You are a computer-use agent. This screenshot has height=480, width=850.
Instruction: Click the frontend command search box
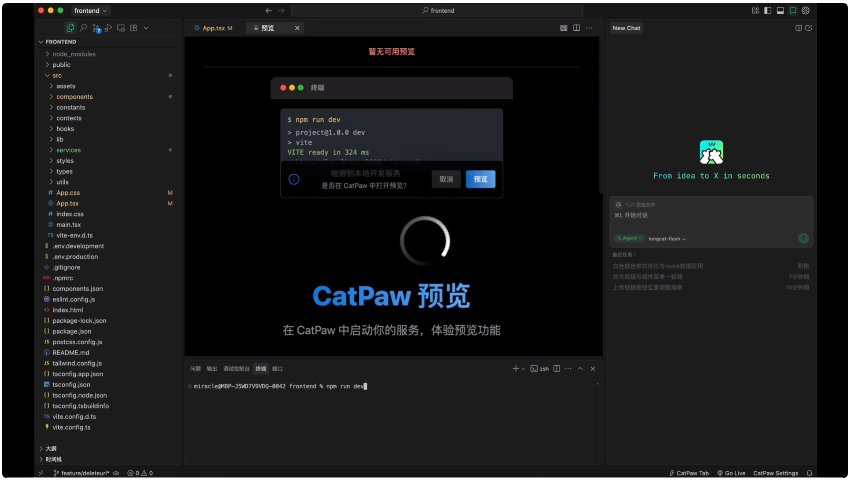point(437,10)
